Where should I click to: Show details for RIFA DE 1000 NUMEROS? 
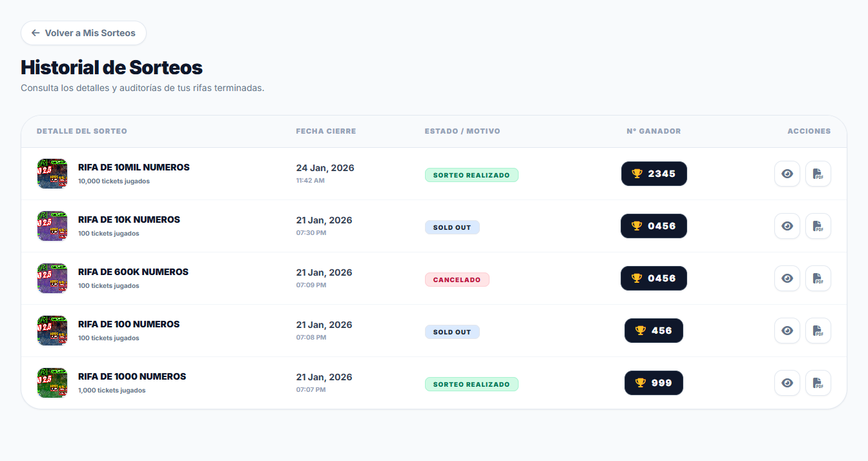(787, 383)
